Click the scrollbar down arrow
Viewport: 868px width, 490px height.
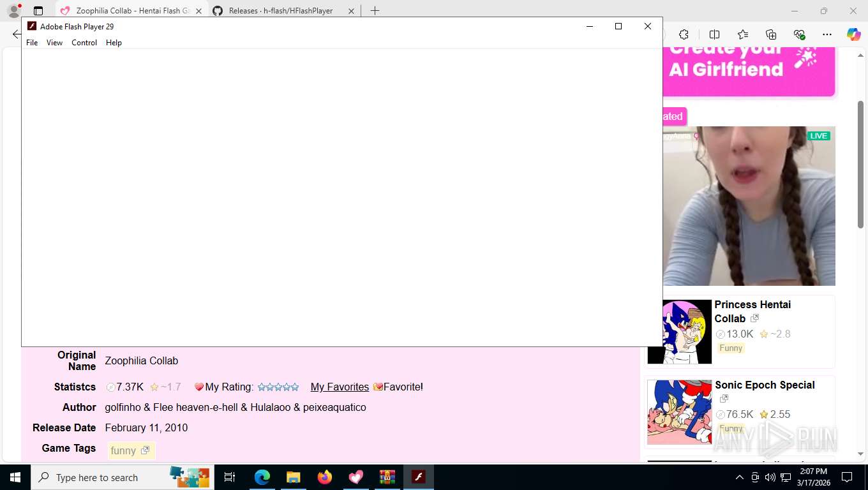pos(860,454)
